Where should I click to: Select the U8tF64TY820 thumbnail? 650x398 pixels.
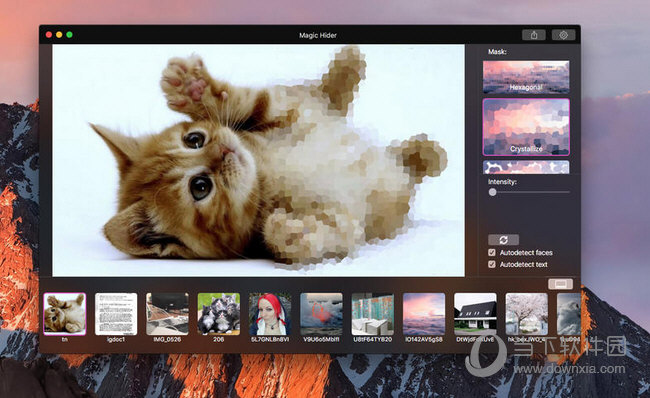(x=373, y=314)
